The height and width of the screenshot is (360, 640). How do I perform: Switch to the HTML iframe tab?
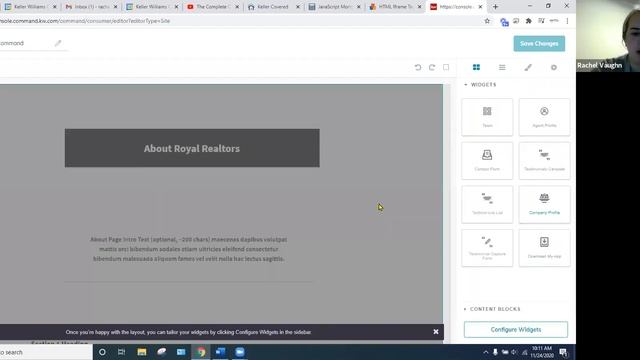pos(395,7)
